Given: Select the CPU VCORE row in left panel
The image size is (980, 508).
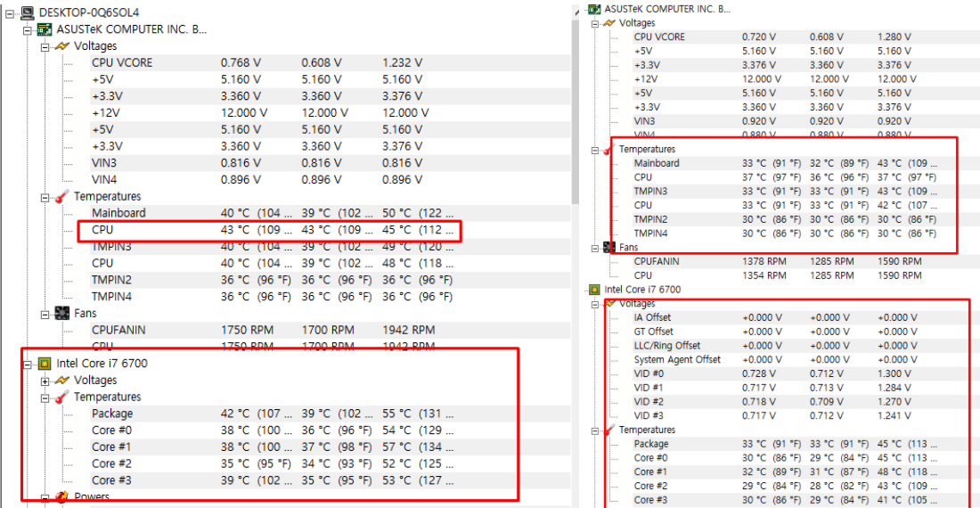Looking at the screenshot, I should pos(330,62).
